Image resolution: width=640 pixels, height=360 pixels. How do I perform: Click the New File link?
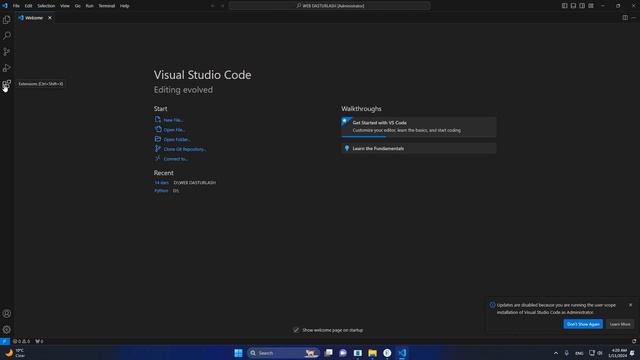(169, 120)
